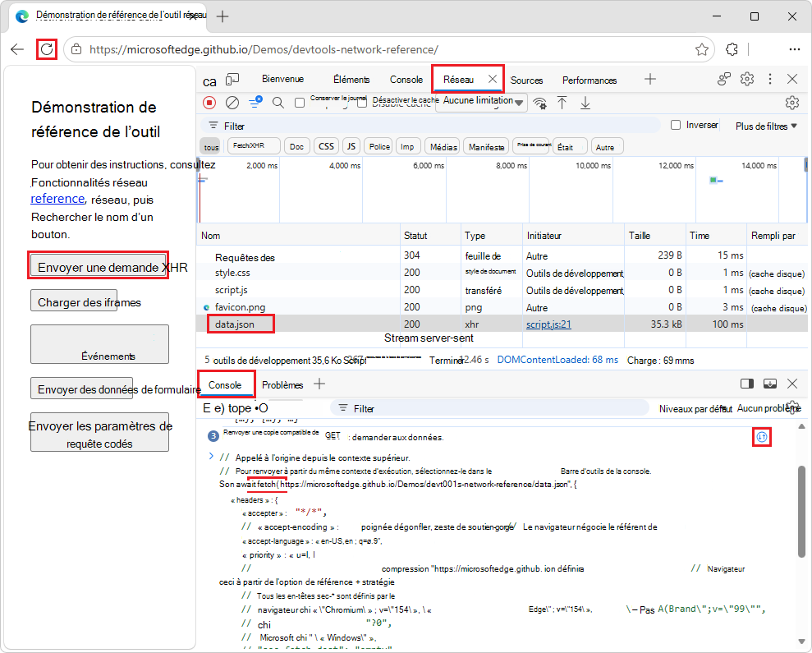Filter requests by Médias
Viewport: 812px width, 653px height.
tap(444, 147)
